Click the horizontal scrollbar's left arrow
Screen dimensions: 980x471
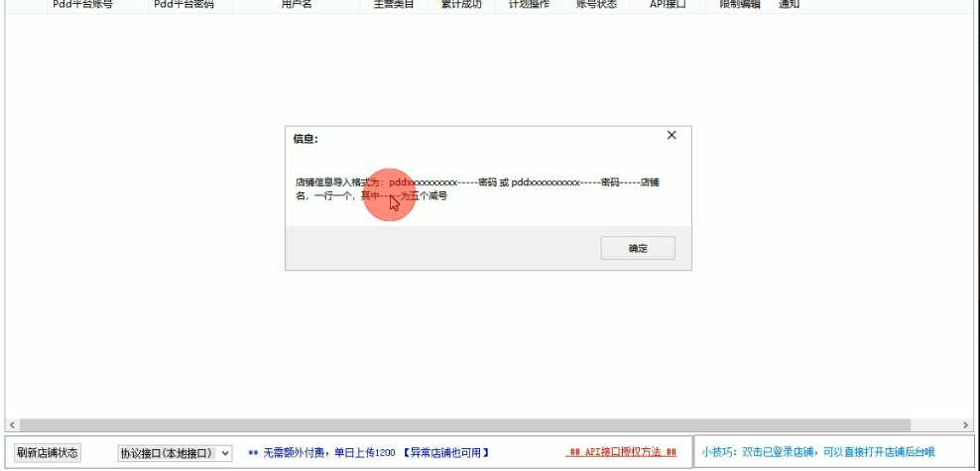tap(11, 425)
